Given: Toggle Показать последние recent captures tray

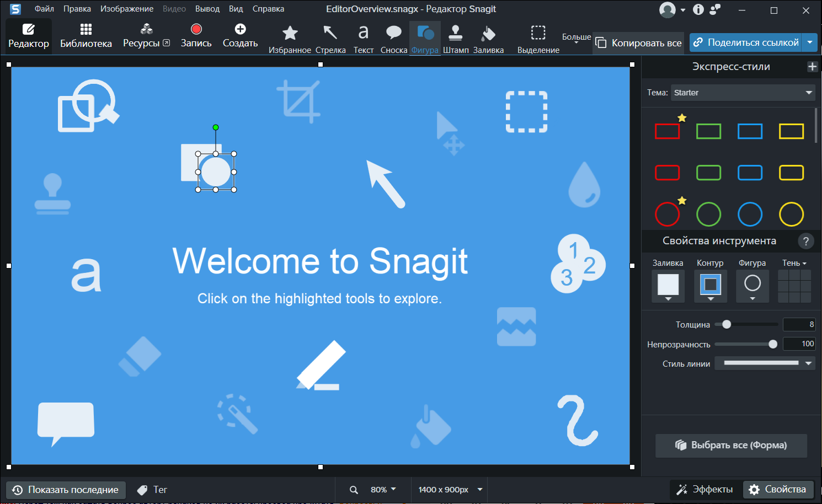Looking at the screenshot, I should coord(66,490).
